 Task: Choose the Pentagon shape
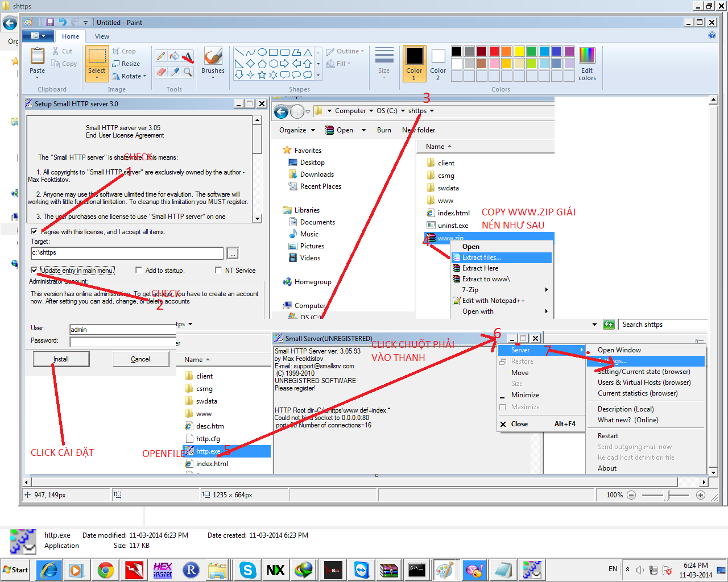262,64
